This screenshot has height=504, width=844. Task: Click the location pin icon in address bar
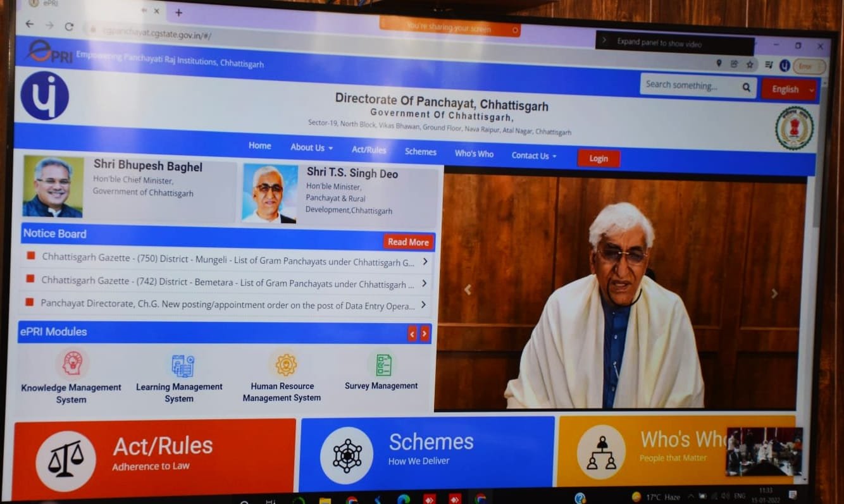click(719, 63)
